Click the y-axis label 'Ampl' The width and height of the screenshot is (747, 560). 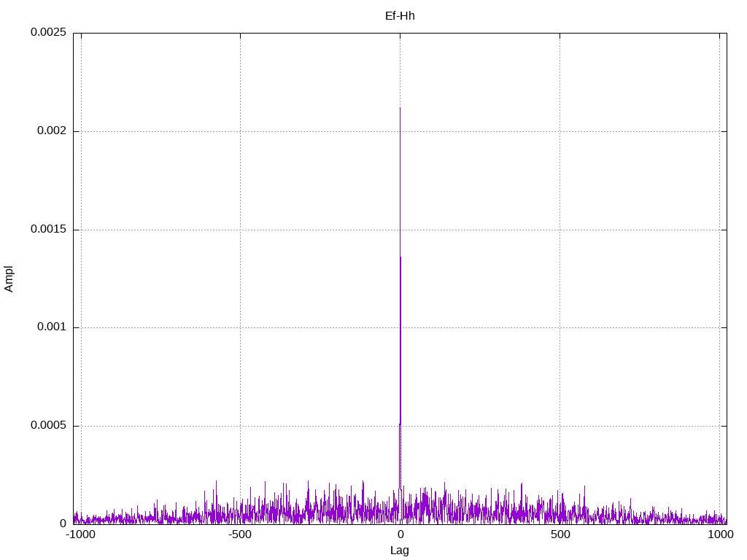pos(9,279)
